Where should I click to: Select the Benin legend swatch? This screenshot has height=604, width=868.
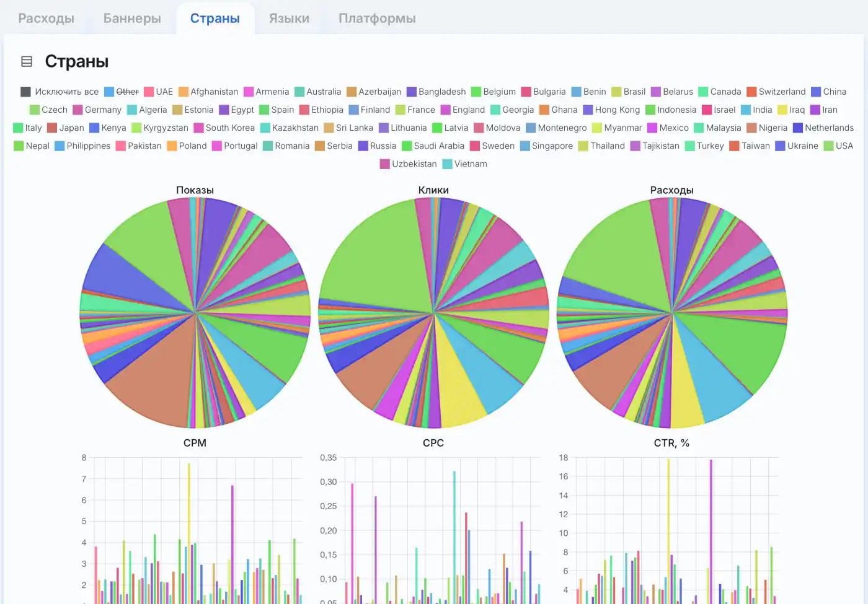(577, 92)
